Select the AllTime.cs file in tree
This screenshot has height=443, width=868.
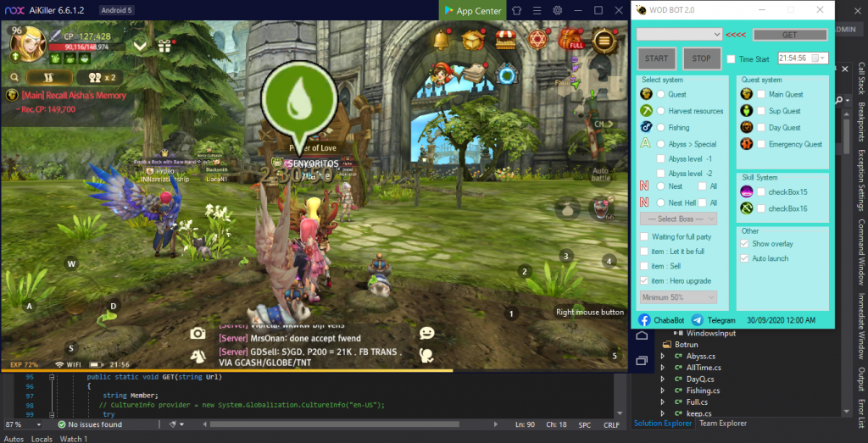(x=703, y=368)
